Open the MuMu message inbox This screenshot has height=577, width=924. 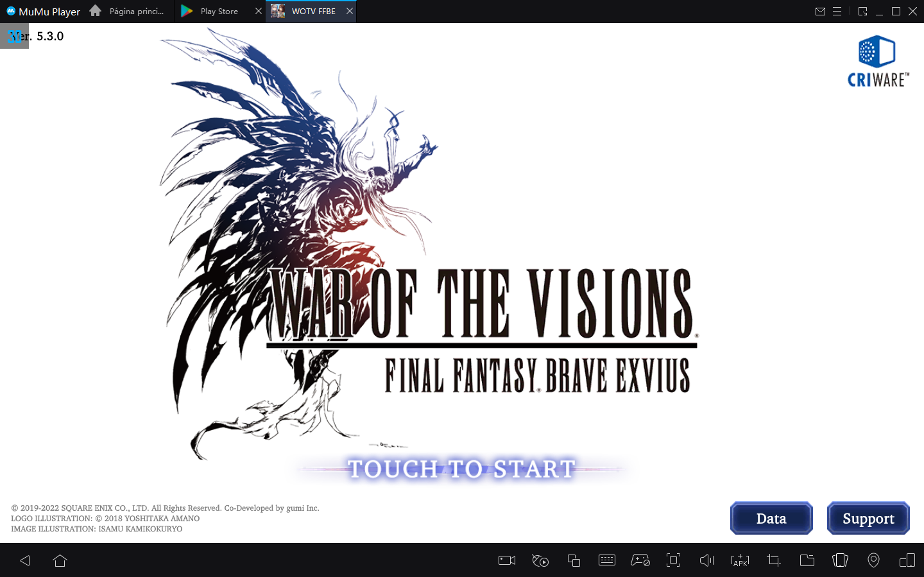820,11
